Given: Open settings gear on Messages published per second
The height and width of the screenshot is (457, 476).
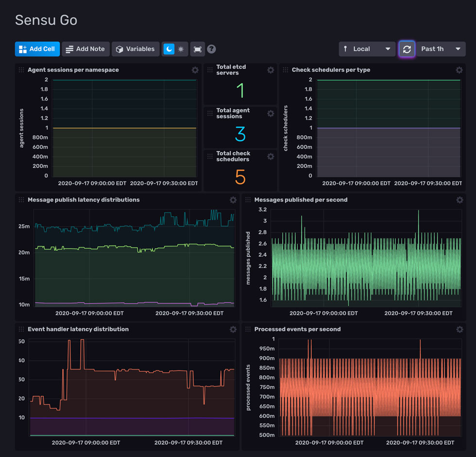Looking at the screenshot, I should (459, 200).
